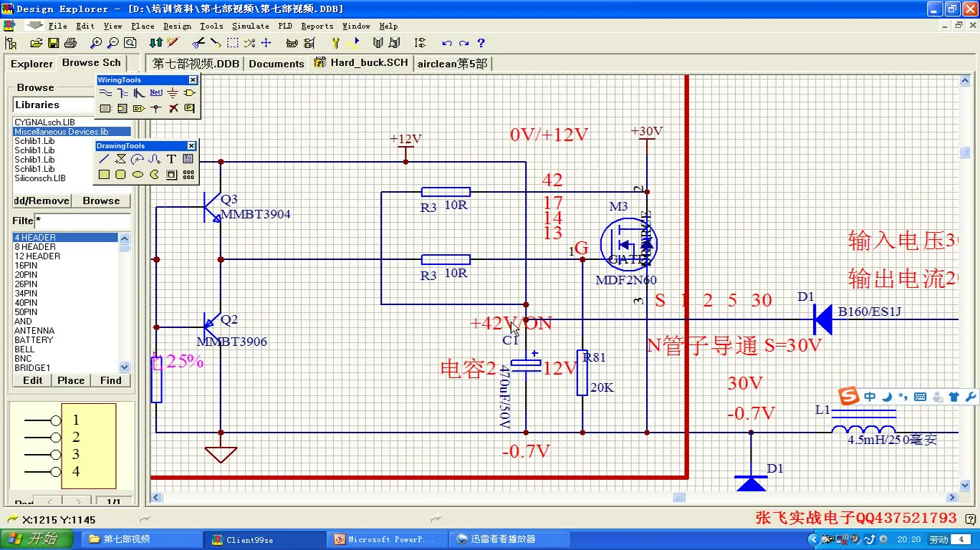The image size is (980, 550).
Task: Click the Open Document folder icon
Action: pyautogui.click(x=36, y=44)
